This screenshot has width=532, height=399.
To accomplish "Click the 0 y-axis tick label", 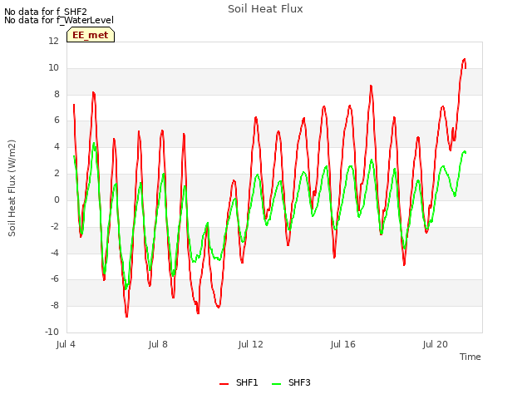I will pyautogui.click(x=57, y=199).
